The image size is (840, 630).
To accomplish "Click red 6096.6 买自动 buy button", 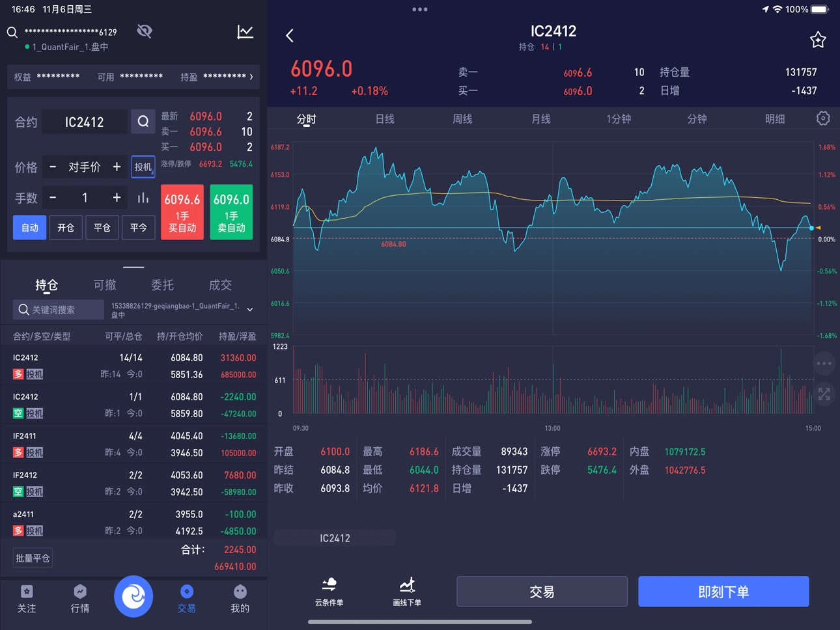I will (x=182, y=212).
